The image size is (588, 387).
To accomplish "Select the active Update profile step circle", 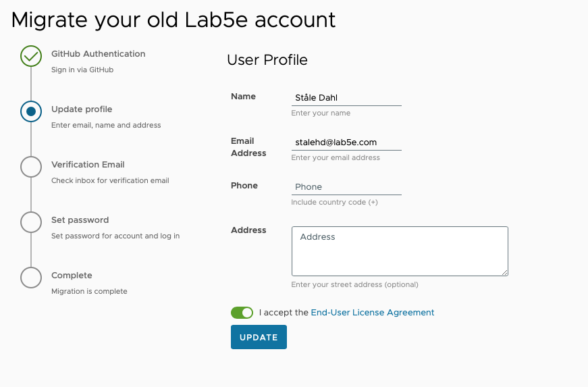I will pos(31,111).
